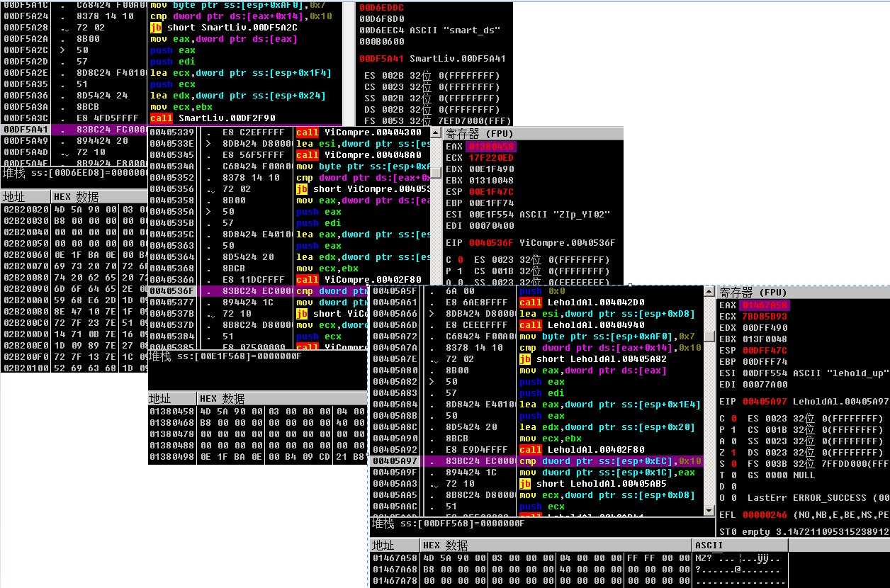Click address 00DF5A3C in SmartLiv disassembly
The width and height of the screenshot is (890, 588).
(25, 118)
